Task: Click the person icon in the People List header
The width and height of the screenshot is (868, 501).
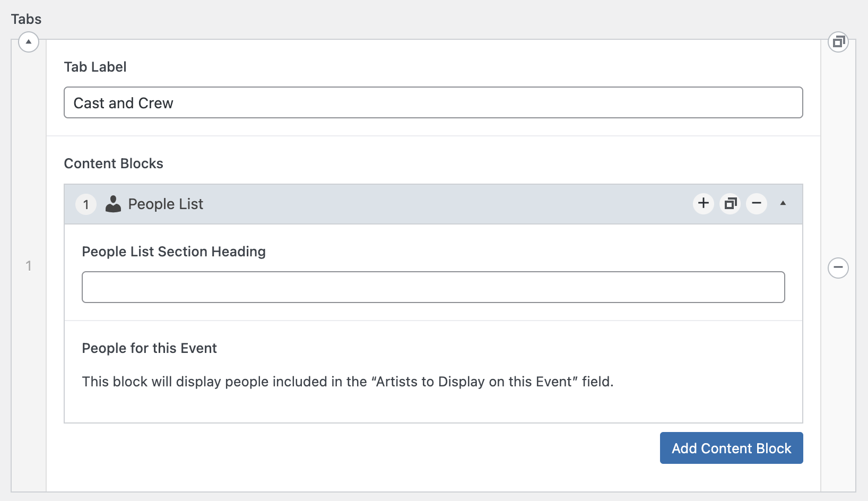Action: (x=113, y=204)
